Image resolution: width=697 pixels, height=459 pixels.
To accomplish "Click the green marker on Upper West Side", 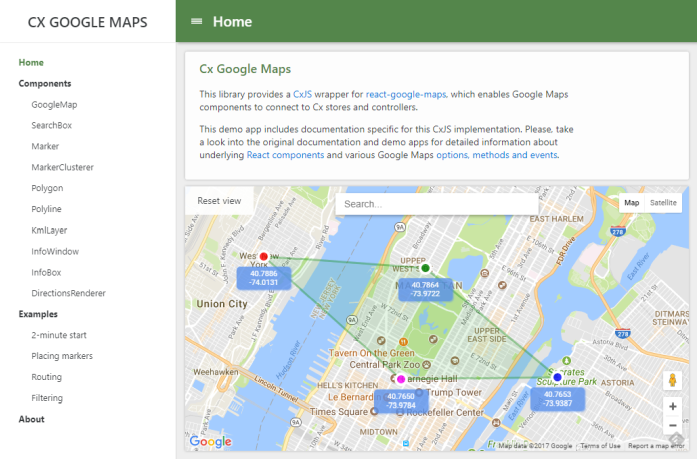I will pos(425,268).
